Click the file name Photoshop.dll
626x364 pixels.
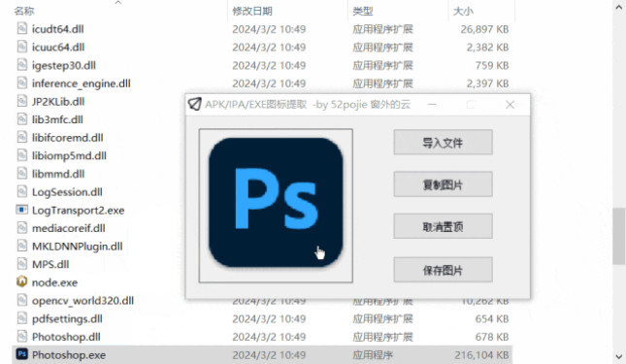coord(66,337)
